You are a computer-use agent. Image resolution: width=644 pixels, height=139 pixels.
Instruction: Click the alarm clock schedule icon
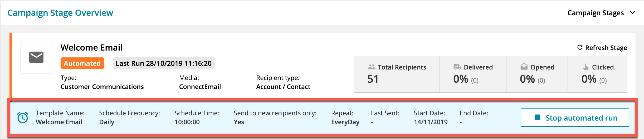click(x=23, y=117)
